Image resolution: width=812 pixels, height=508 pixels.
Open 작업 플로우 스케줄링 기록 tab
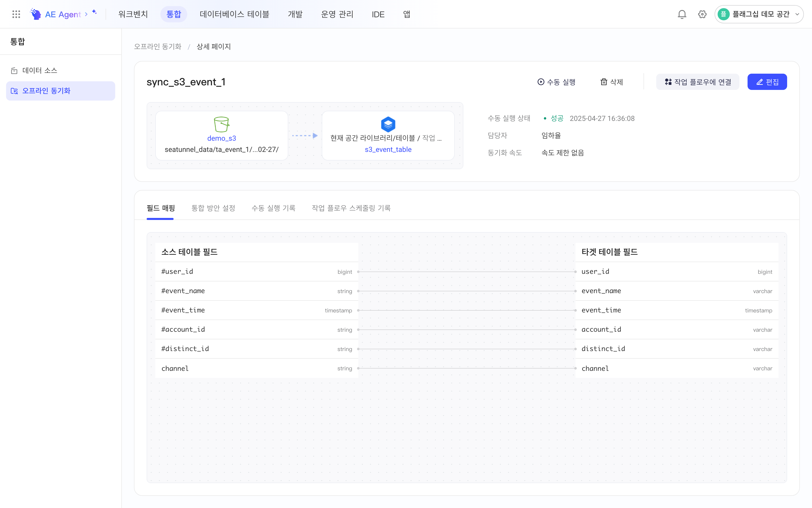tap(351, 208)
